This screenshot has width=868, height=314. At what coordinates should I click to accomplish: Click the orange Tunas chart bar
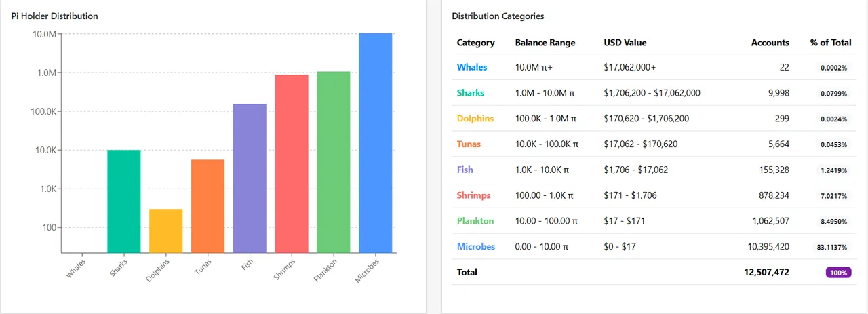click(x=208, y=205)
